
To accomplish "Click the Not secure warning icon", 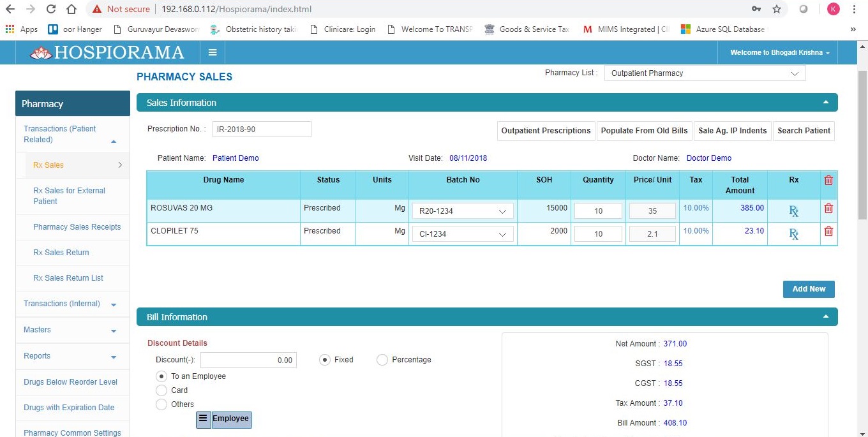I will coord(97,9).
